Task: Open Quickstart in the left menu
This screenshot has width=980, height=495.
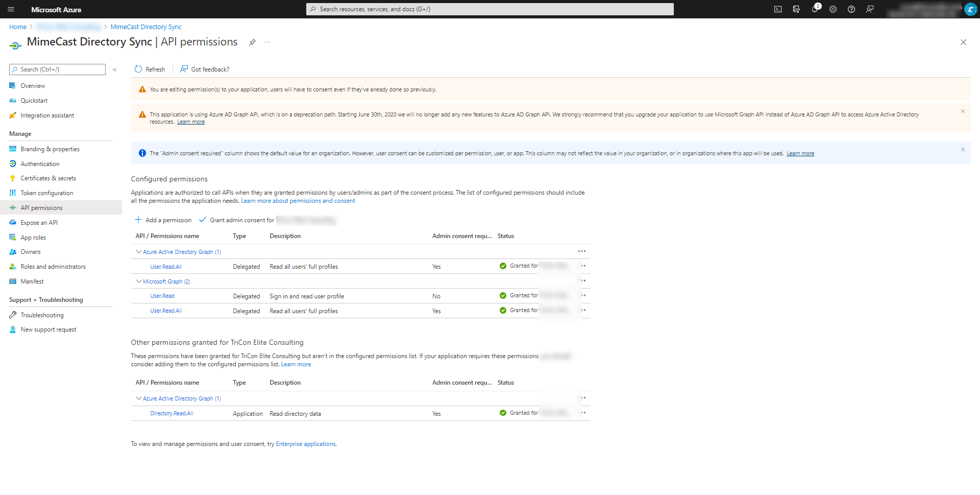Action: pos(34,101)
